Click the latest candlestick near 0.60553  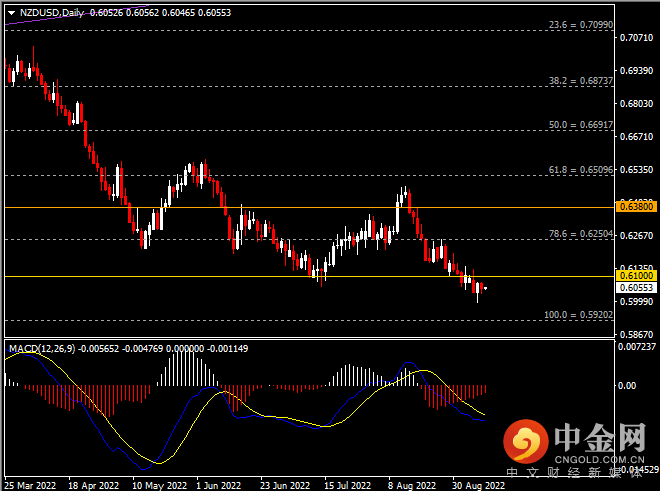click(x=484, y=288)
